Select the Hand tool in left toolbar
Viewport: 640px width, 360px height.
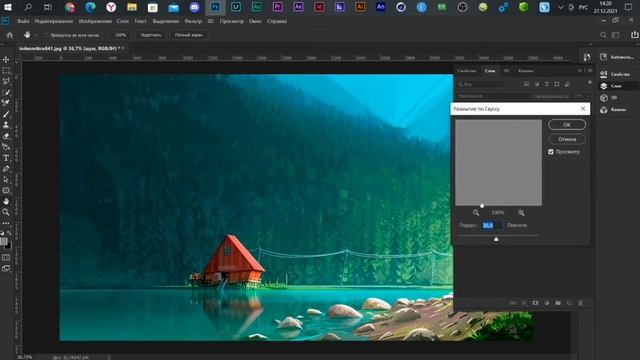6,201
